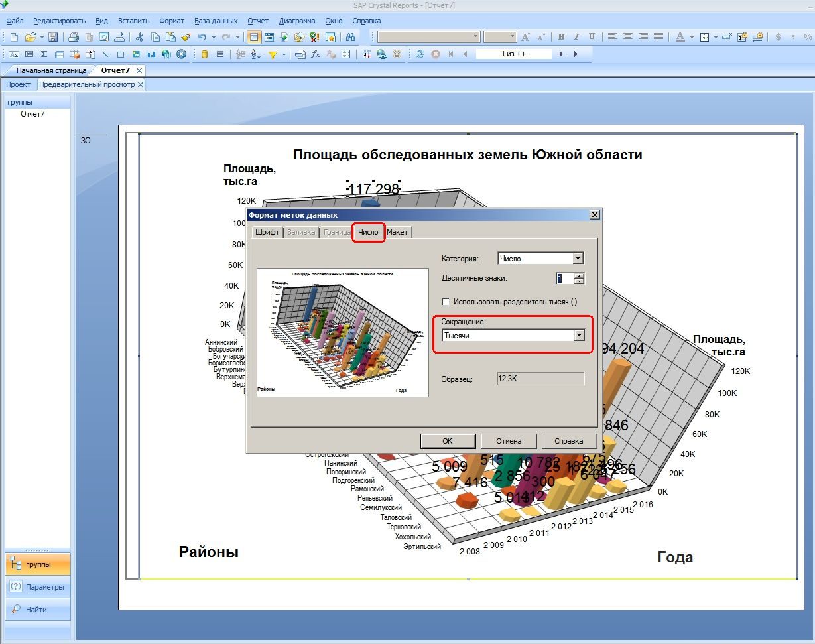The height and width of the screenshot is (644, 815).
Task: Click the Refresh report data icon
Action: pos(420,54)
